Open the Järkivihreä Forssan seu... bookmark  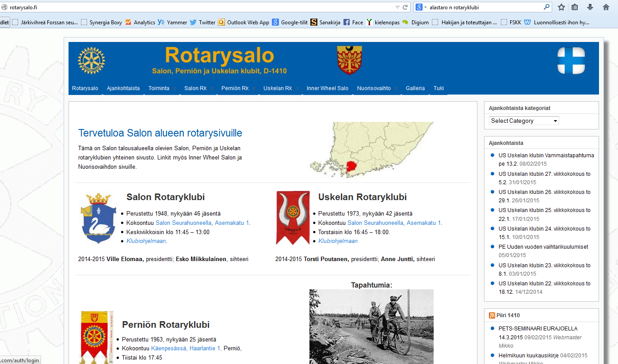pyautogui.click(x=45, y=22)
